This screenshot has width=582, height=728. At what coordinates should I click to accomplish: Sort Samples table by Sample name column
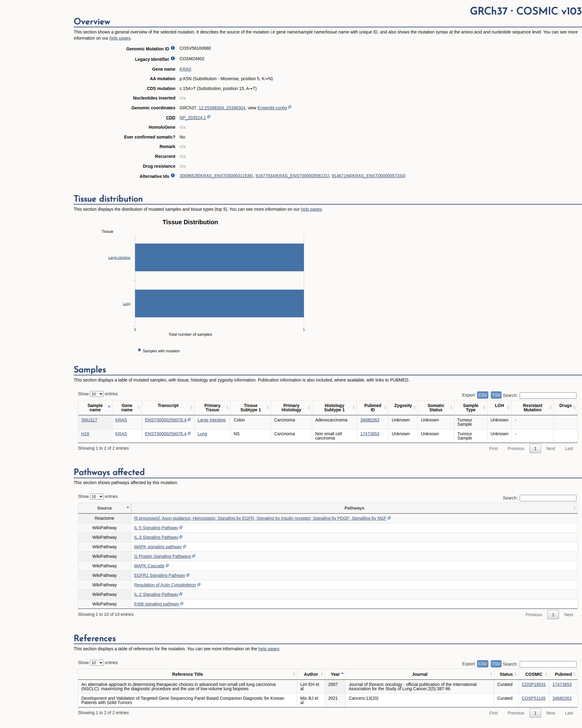[x=95, y=408]
